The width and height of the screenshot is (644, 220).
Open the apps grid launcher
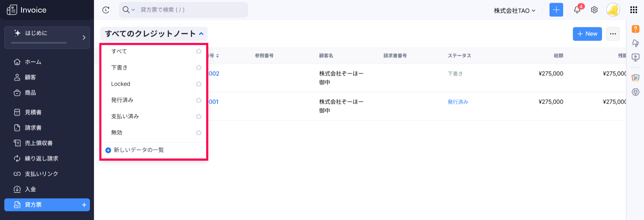tap(633, 10)
